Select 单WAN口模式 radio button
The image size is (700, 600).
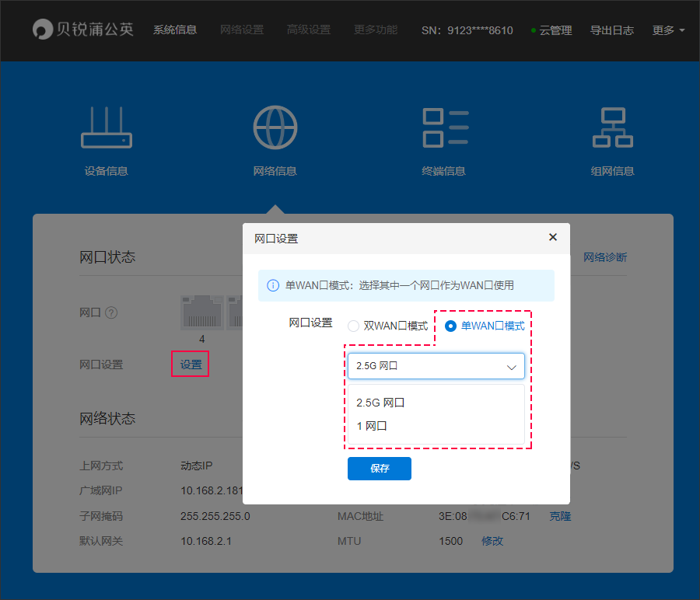coord(450,326)
